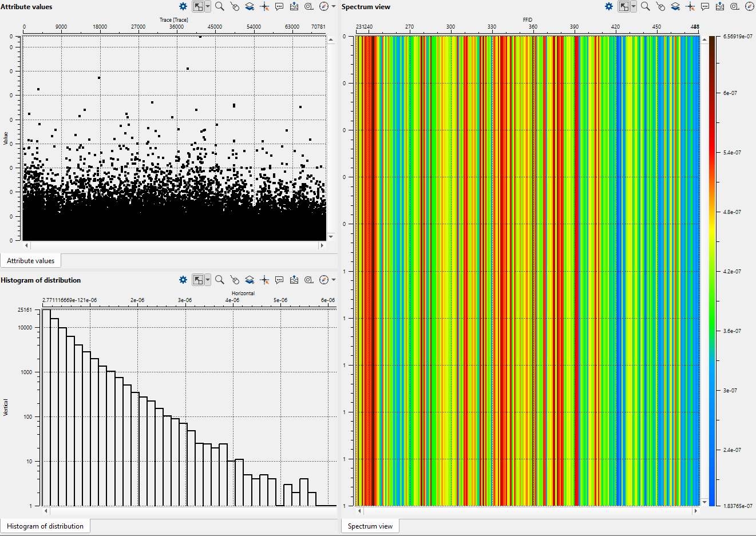Screen dimensions: 756x536
Task: Open settings gear in Attribute values panel
Action: pyautogui.click(x=183, y=6)
